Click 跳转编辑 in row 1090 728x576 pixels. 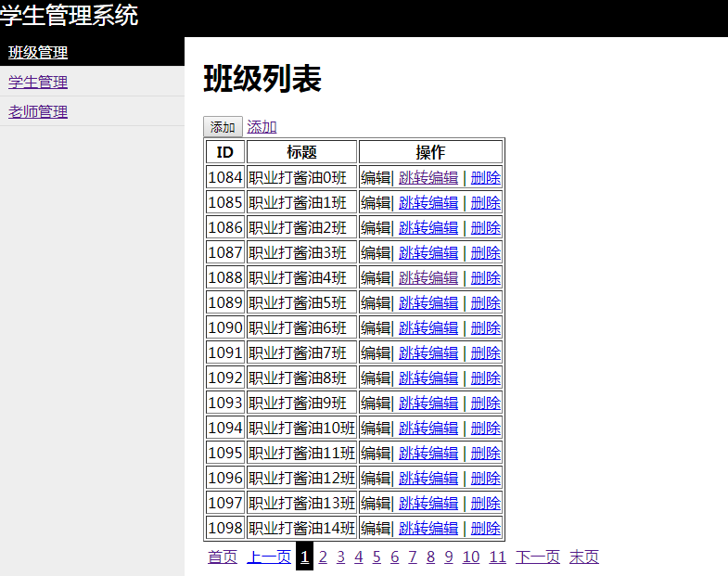tap(428, 328)
